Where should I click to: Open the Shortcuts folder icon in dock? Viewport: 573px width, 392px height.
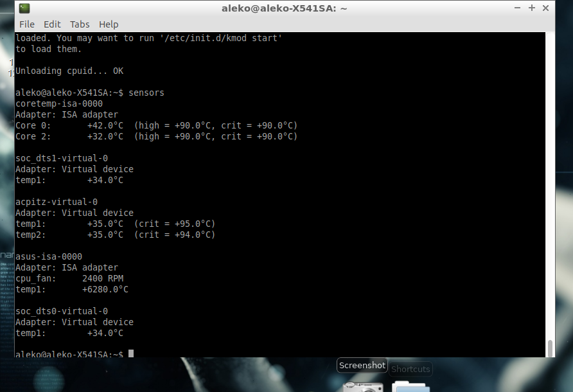click(x=410, y=386)
